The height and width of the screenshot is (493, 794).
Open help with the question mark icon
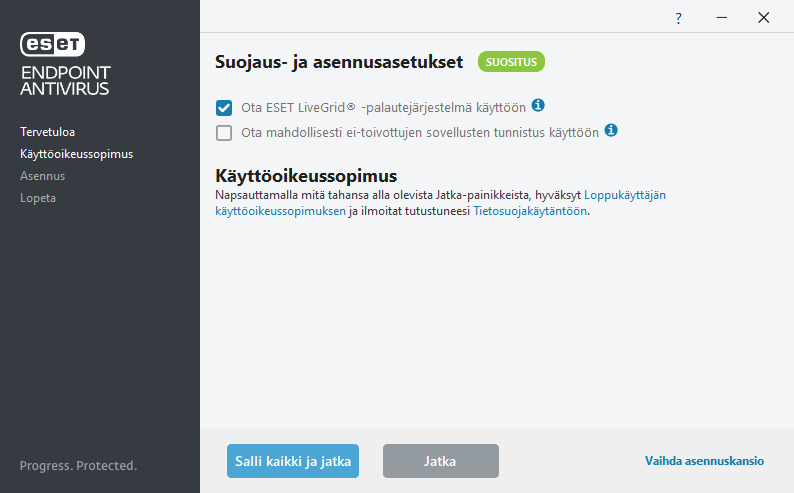point(679,19)
